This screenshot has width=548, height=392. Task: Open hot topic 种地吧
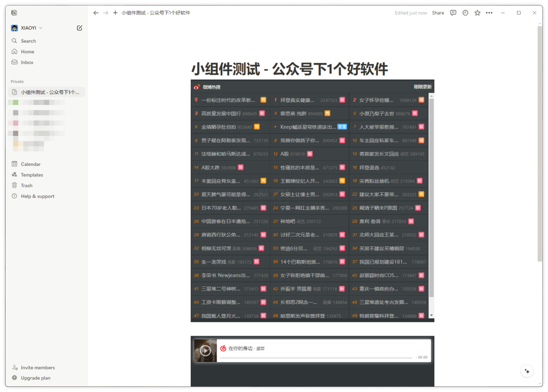click(288, 222)
